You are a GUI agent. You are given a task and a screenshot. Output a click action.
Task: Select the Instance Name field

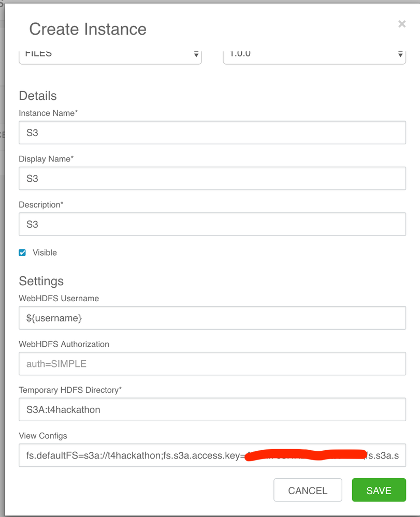(212, 132)
